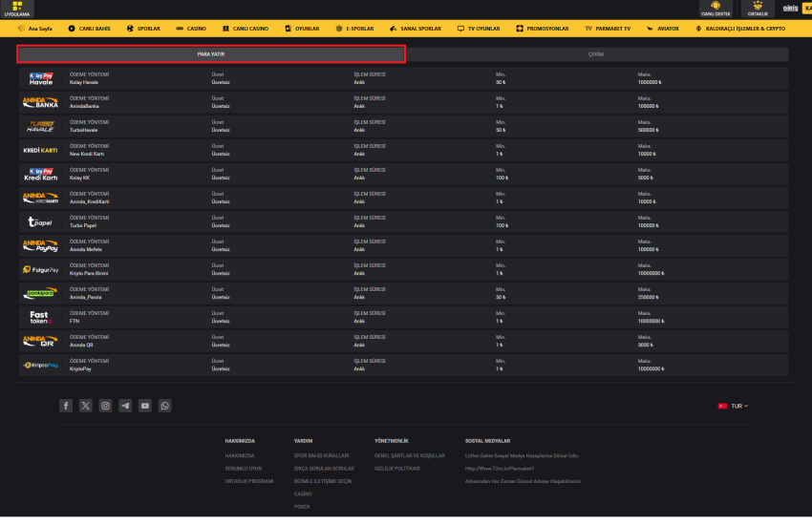Select New Kredi Kartı payment logo
This screenshot has height=525, width=812.
tap(40, 151)
